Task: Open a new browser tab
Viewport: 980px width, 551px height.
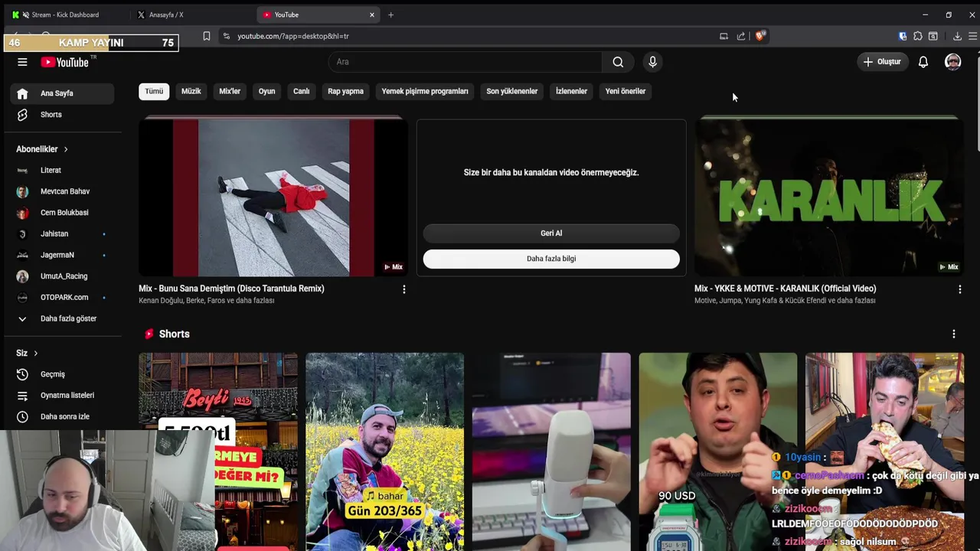Action: (390, 15)
